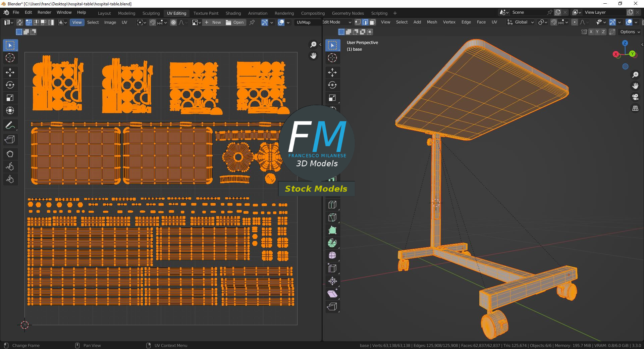Open the 3D viewport pivot point dropdown
This screenshot has width=644, height=349.
pyautogui.click(x=543, y=22)
